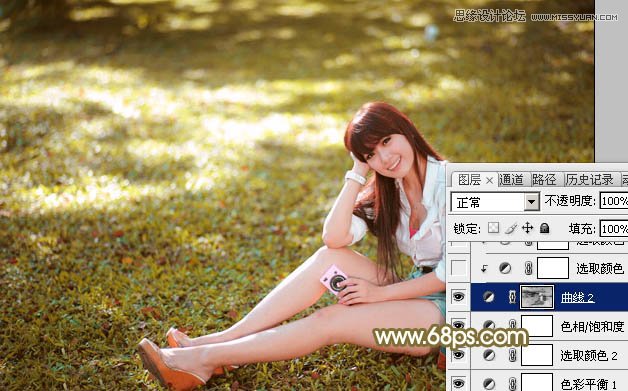
Task: Click the 色相/饱和度 adjustment icon
Action: click(489, 326)
